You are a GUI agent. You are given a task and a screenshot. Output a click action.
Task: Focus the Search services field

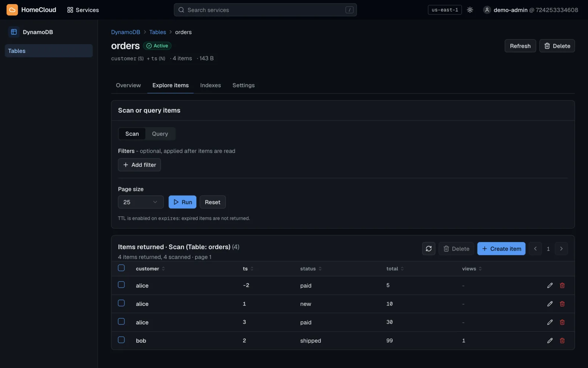tap(265, 10)
